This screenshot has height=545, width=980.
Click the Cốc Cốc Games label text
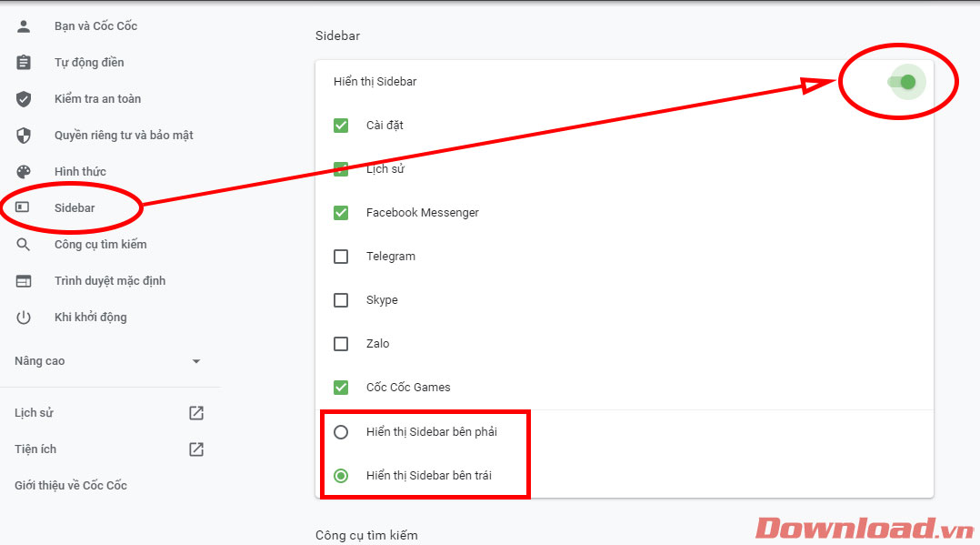(408, 388)
